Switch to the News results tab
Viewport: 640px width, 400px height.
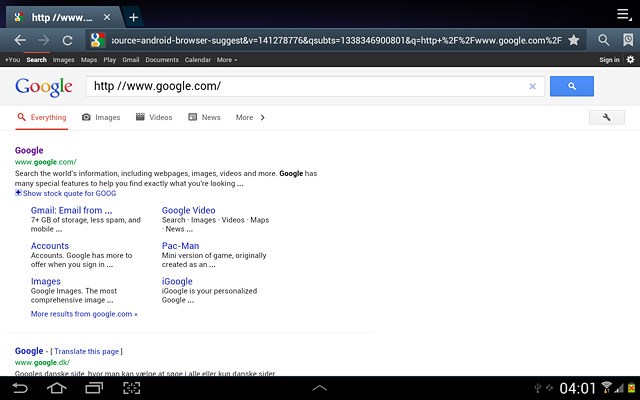pyautogui.click(x=204, y=118)
